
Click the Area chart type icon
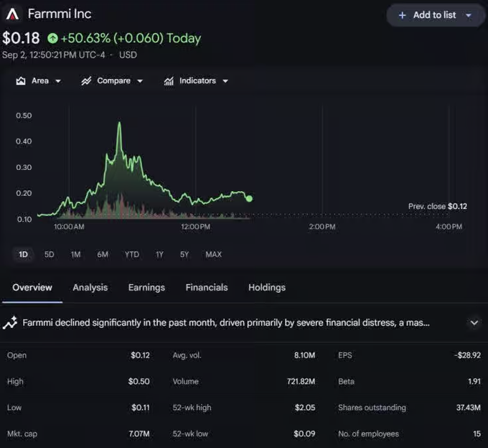(21, 81)
